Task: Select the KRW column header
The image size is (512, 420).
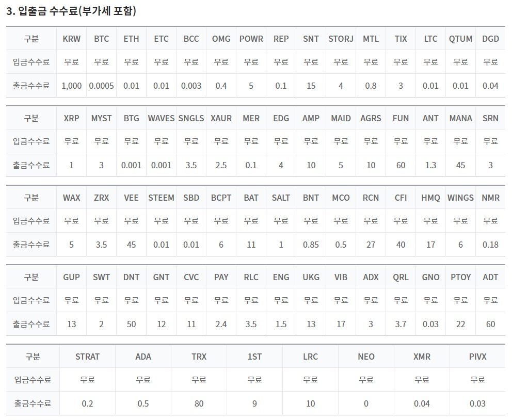Action: pos(71,39)
